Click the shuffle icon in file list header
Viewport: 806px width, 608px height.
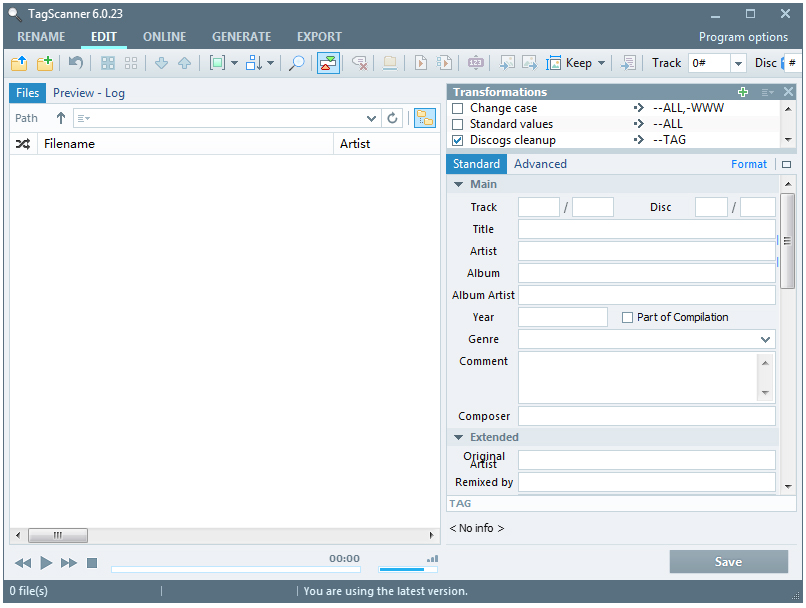click(23, 144)
